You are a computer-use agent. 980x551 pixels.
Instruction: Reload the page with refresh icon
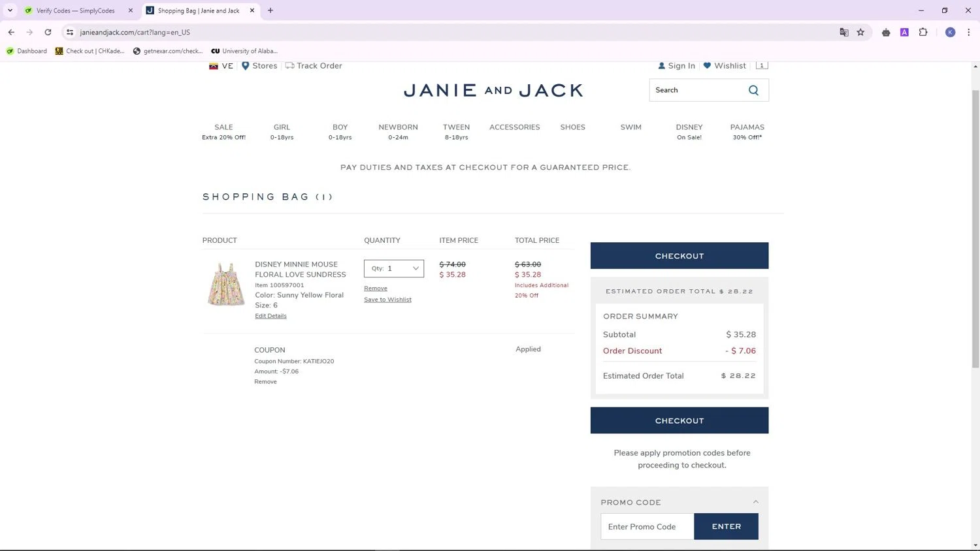pyautogui.click(x=48, y=32)
